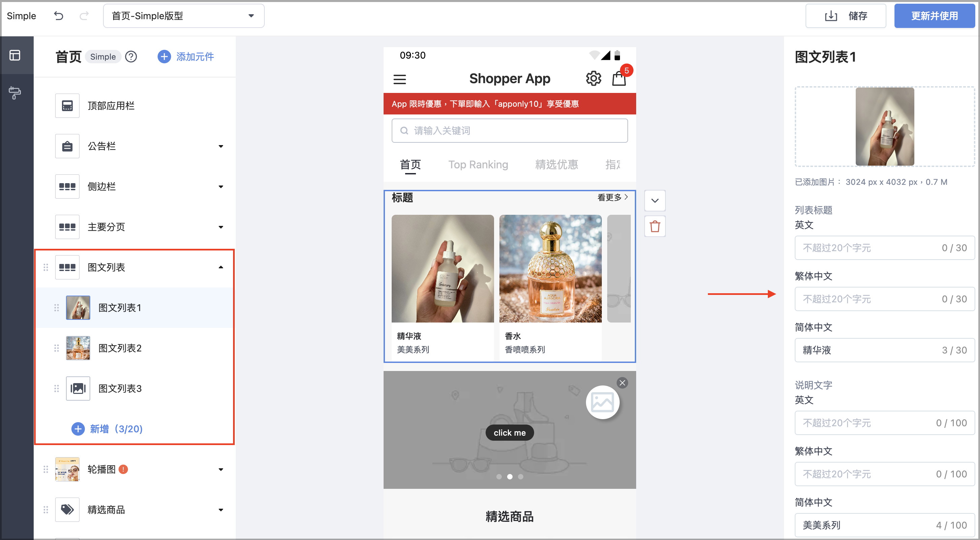Click 看更多 link in preview
This screenshot has height=540, width=980.
[x=613, y=197]
